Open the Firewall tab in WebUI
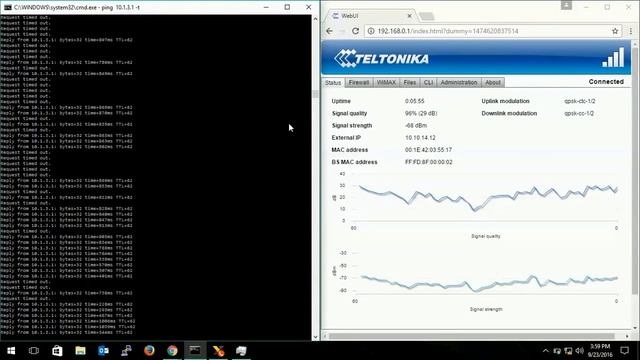 coord(359,82)
